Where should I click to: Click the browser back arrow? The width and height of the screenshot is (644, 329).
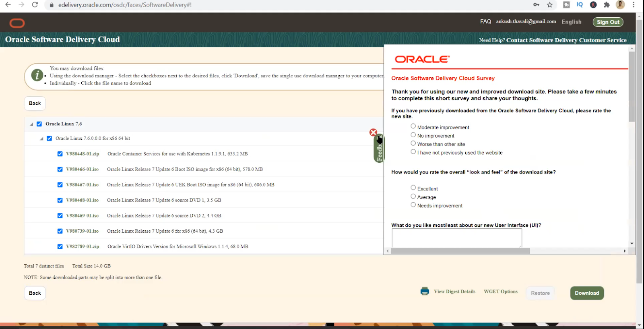click(8, 5)
